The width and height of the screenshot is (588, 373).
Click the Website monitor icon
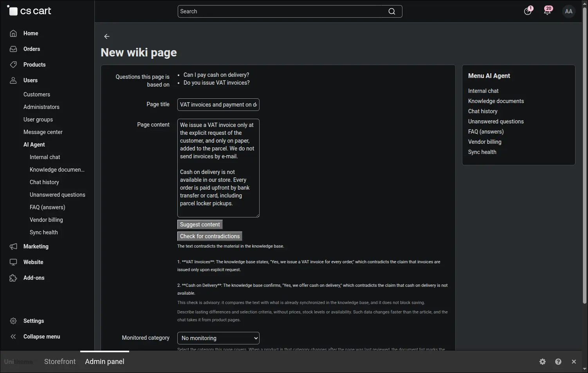(13, 262)
